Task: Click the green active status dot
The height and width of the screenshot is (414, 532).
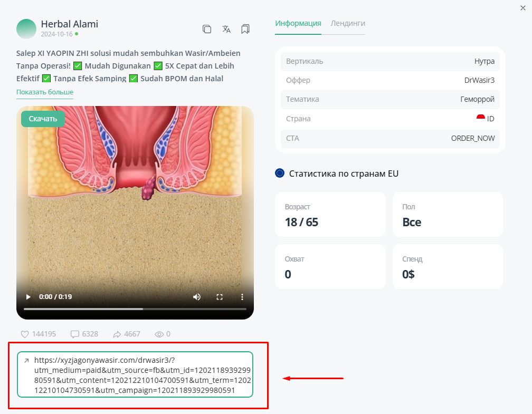Action: [77, 34]
